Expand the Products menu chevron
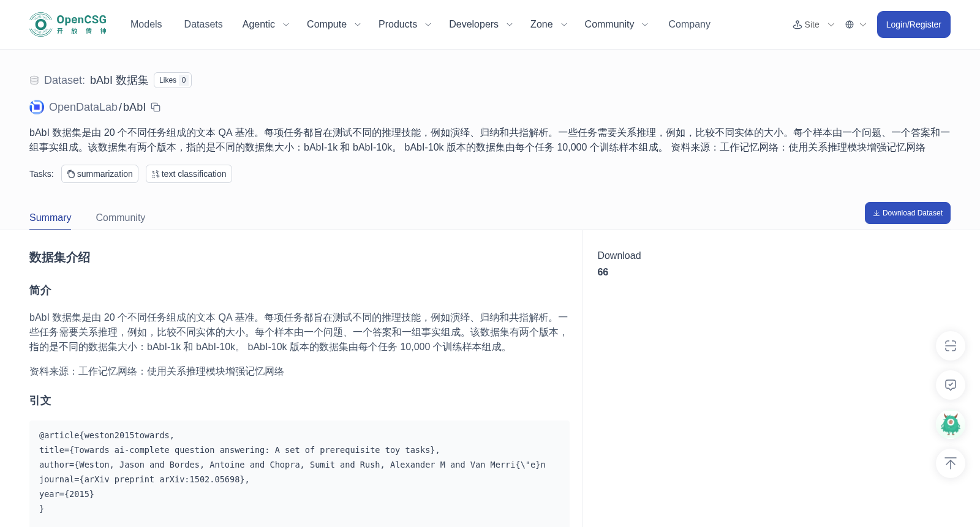This screenshot has height=527, width=980. pos(428,24)
